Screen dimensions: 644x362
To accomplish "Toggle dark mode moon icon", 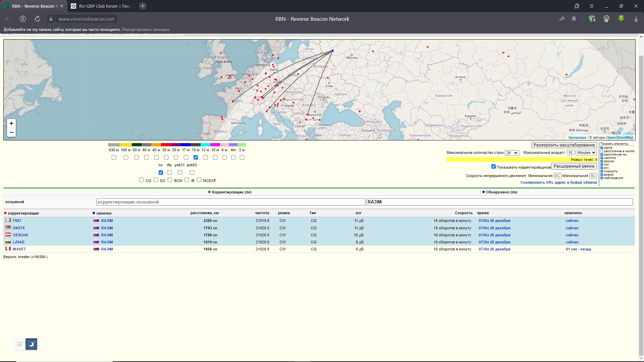I will pyautogui.click(x=31, y=344).
